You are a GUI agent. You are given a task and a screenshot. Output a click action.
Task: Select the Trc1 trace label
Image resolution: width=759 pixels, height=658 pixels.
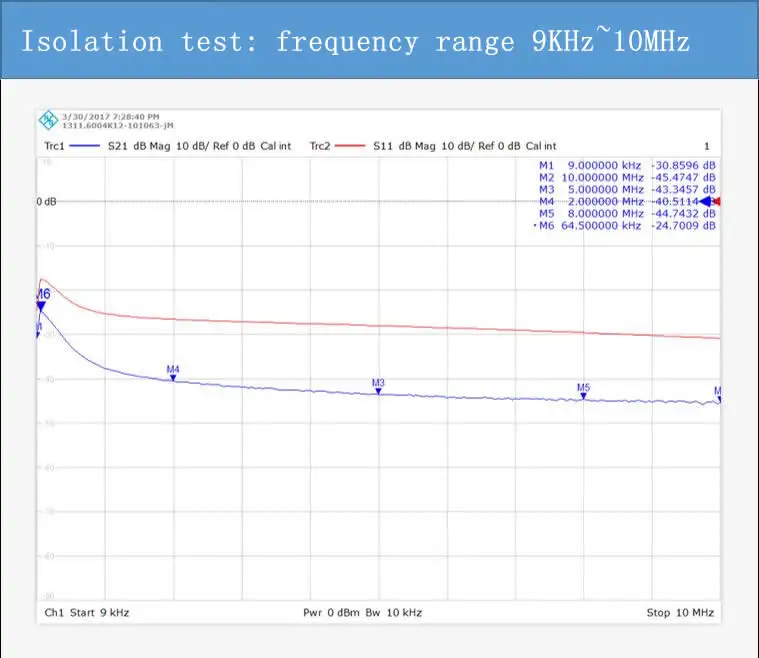click(x=54, y=146)
